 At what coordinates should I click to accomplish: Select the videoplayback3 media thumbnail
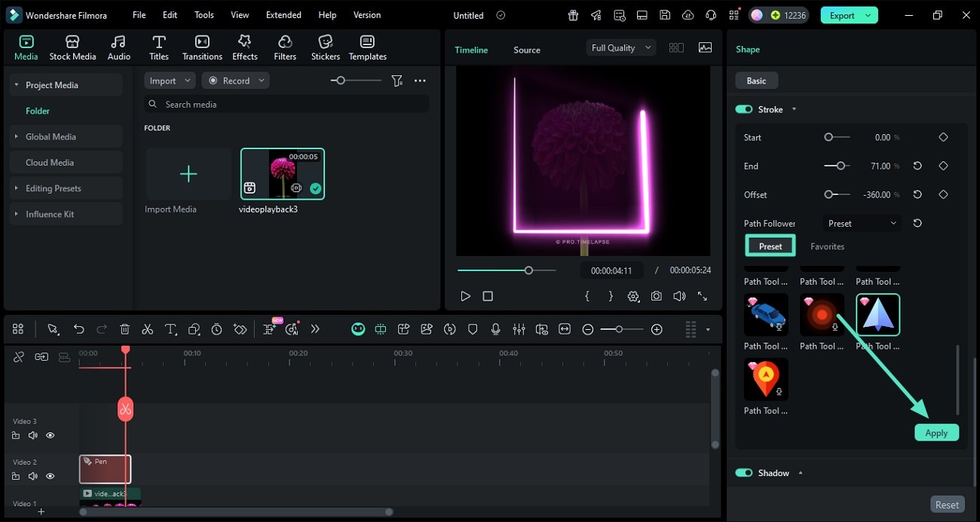click(x=283, y=174)
